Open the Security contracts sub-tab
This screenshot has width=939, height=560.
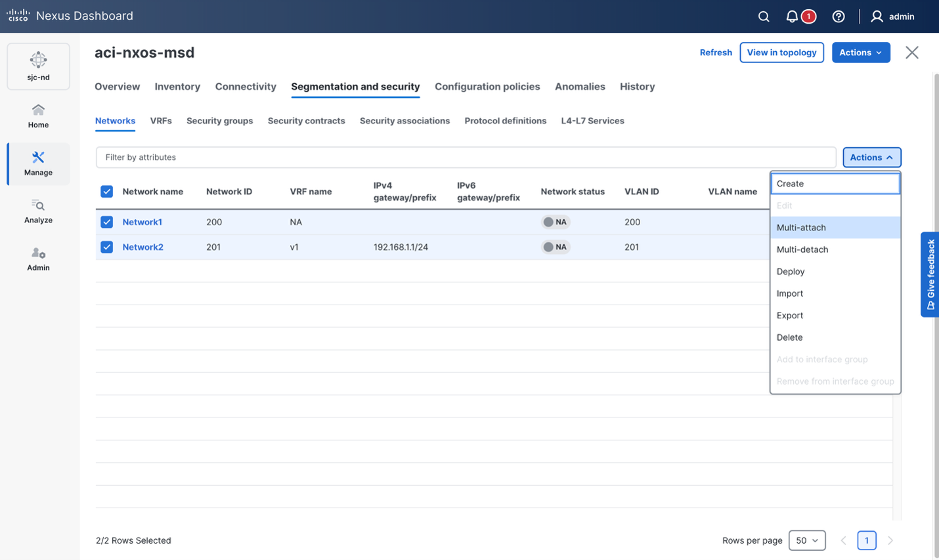(306, 121)
